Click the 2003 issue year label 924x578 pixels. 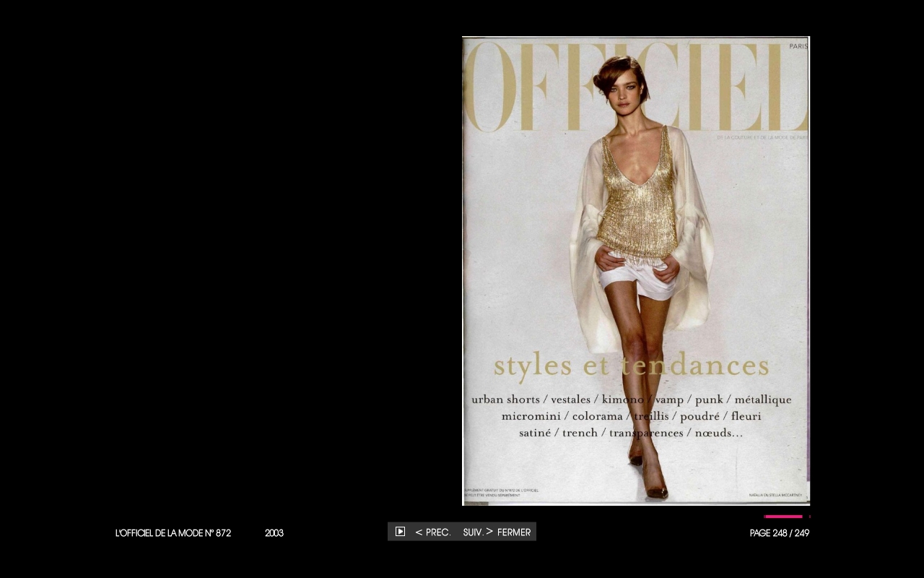point(274,533)
